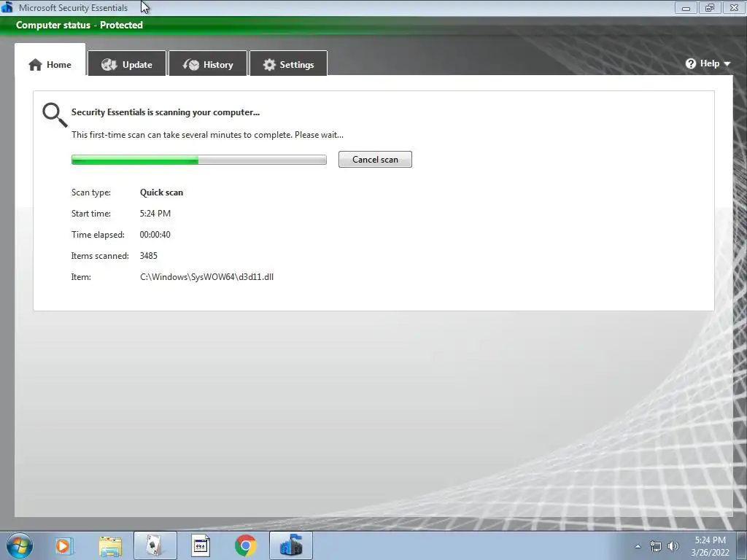Image resolution: width=747 pixels, height=560 pixels.
Task: Go to the Settings tab
Action: point(288,63)
